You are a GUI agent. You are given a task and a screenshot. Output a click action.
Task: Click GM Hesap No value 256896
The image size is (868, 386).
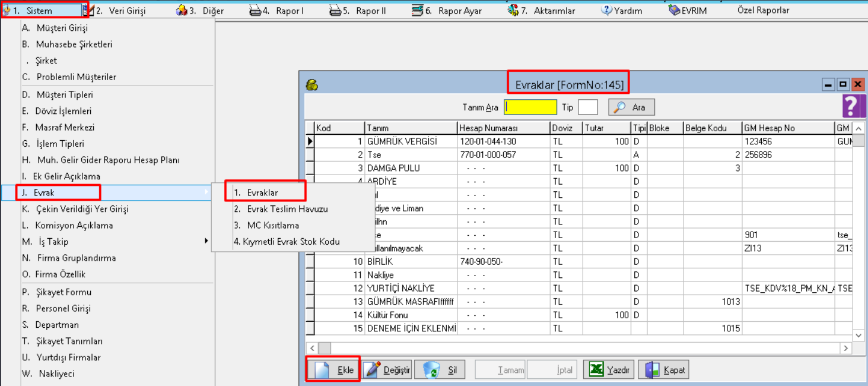(x=788, y=154)
